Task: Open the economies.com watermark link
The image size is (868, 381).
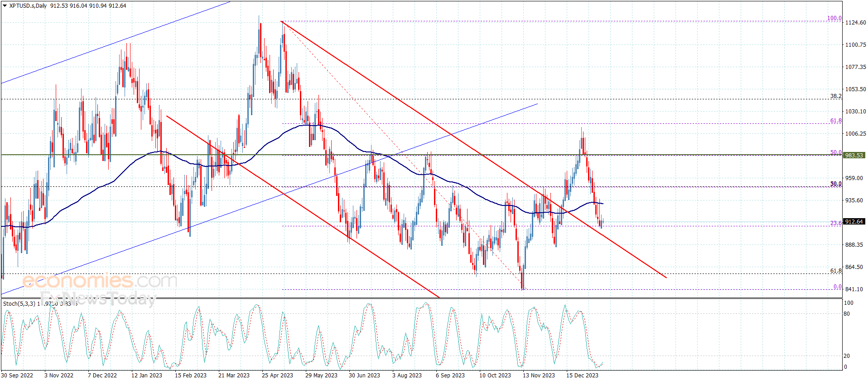Action: coord(100,281)
